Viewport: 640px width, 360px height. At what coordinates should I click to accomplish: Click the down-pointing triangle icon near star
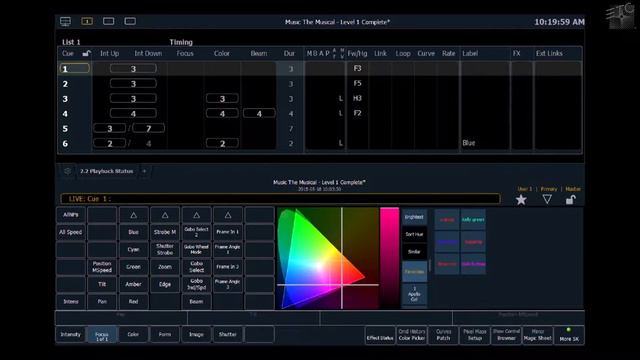(547, 199)
